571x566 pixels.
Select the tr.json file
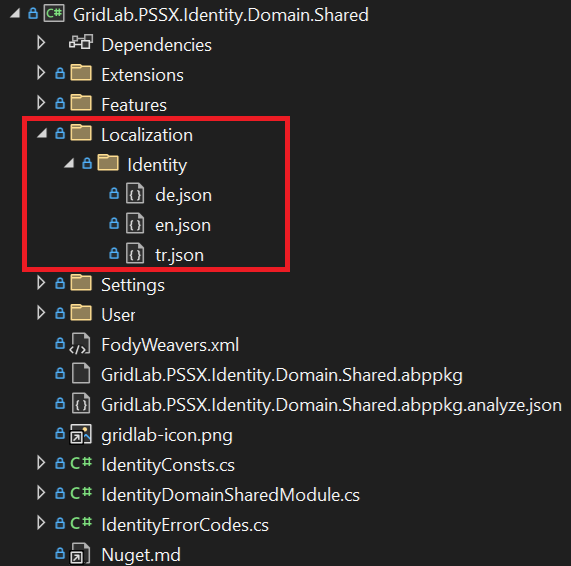180,255
